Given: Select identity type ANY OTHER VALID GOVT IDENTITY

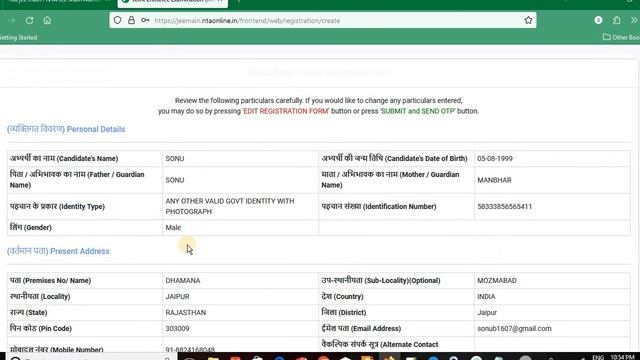Looking at the screenshot, I should point(230,207).
